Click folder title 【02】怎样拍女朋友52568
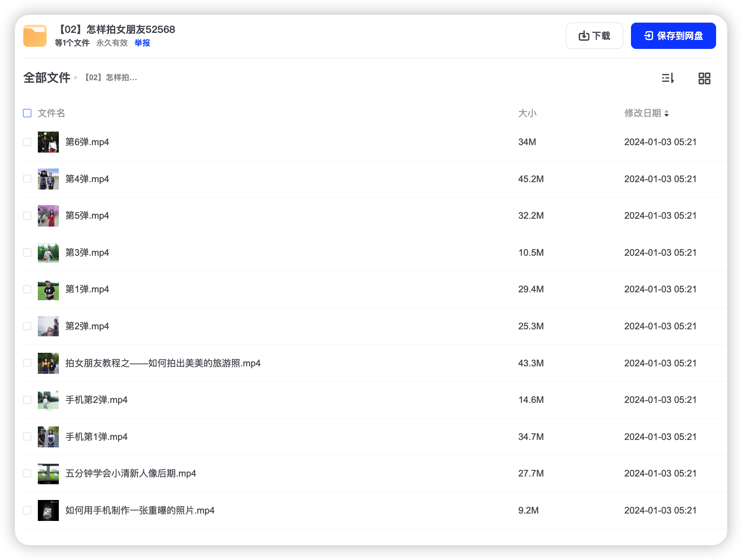 (x=115, y=29)
